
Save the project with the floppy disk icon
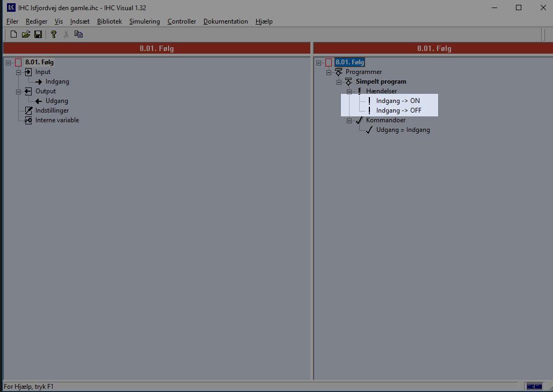38,34
